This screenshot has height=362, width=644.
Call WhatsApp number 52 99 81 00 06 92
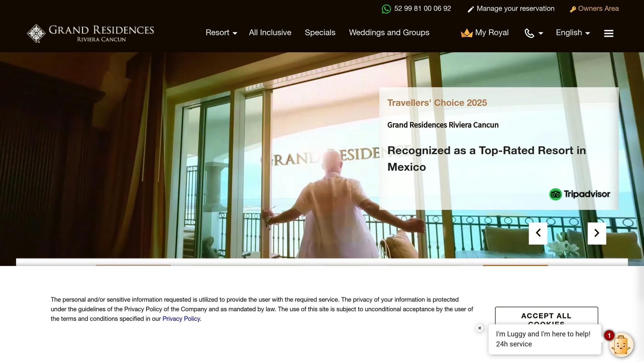pyautogui.click(x=422, y=8)
